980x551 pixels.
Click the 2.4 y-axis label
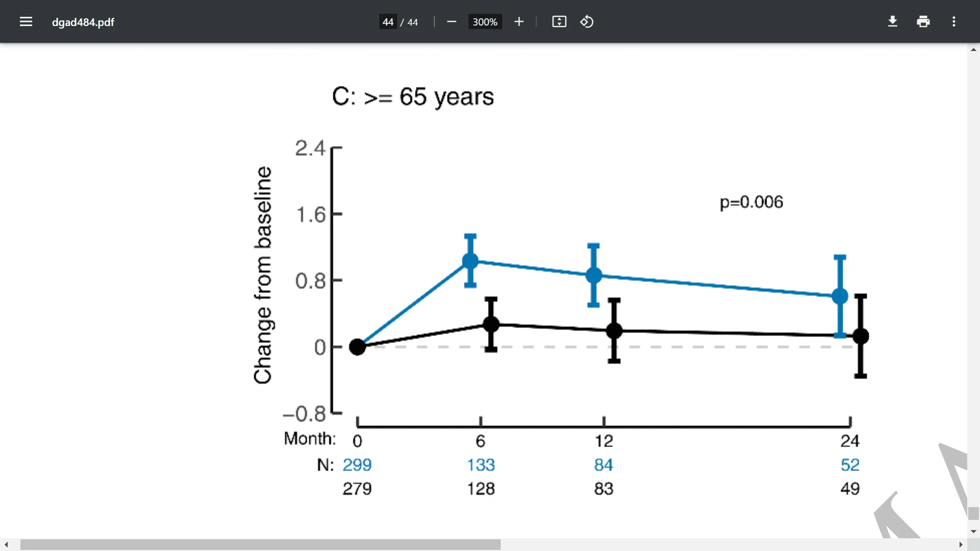pos(310,148)
